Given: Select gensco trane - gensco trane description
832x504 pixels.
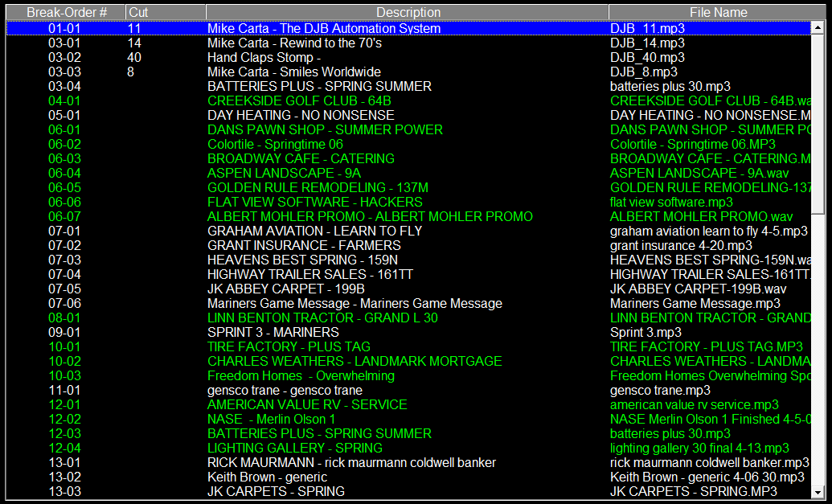Looking at the screenshot, I should point(285,390).
